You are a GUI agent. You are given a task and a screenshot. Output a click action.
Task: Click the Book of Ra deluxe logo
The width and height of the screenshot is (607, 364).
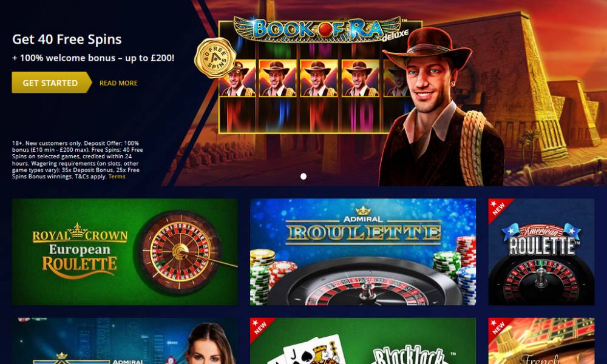coord(320,29)
